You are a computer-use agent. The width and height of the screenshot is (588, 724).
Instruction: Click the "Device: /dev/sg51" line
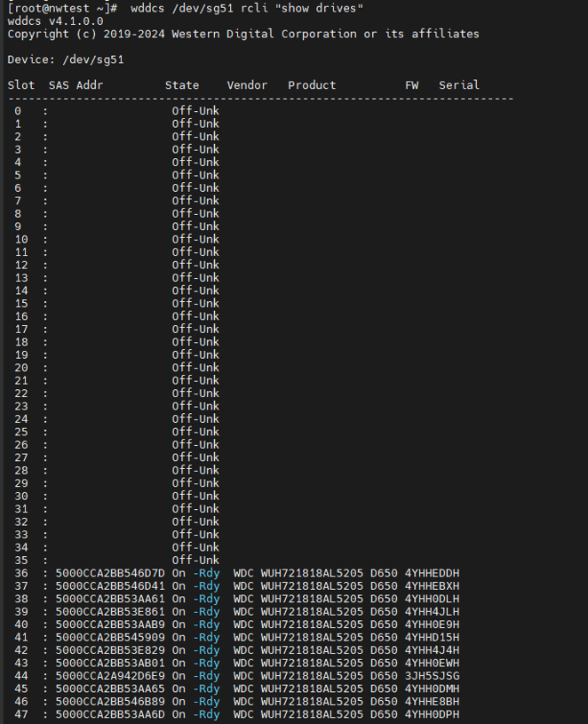65,60
